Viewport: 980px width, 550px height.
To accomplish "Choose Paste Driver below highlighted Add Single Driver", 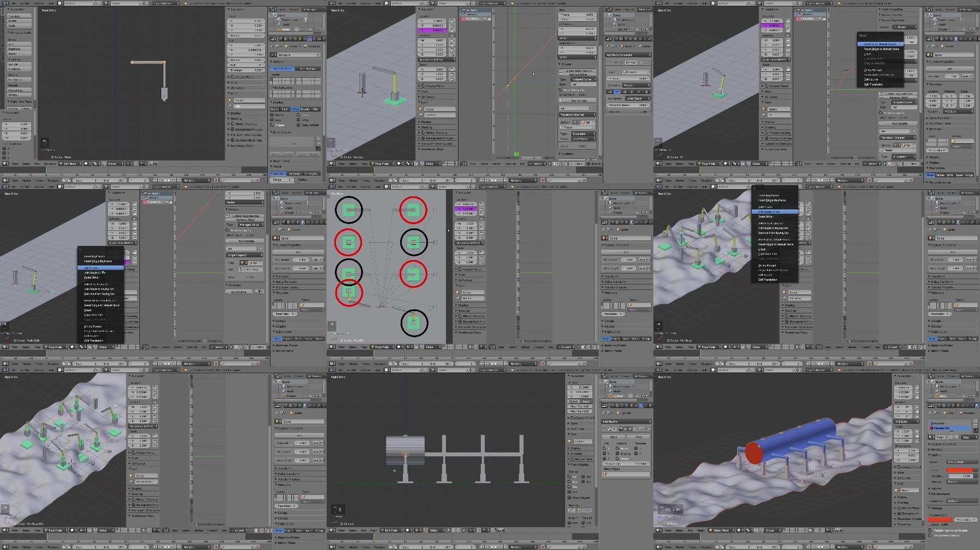I will click(x=765, y=217).
